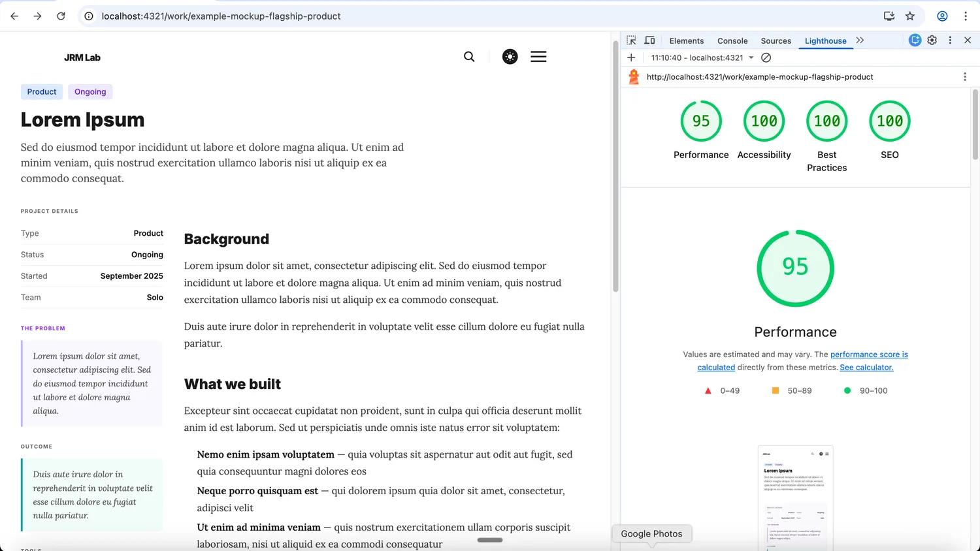The height and width of the screenshot is (551, 980).
Task: Click the site search magnifier icon
Action: tap(469, 57)
